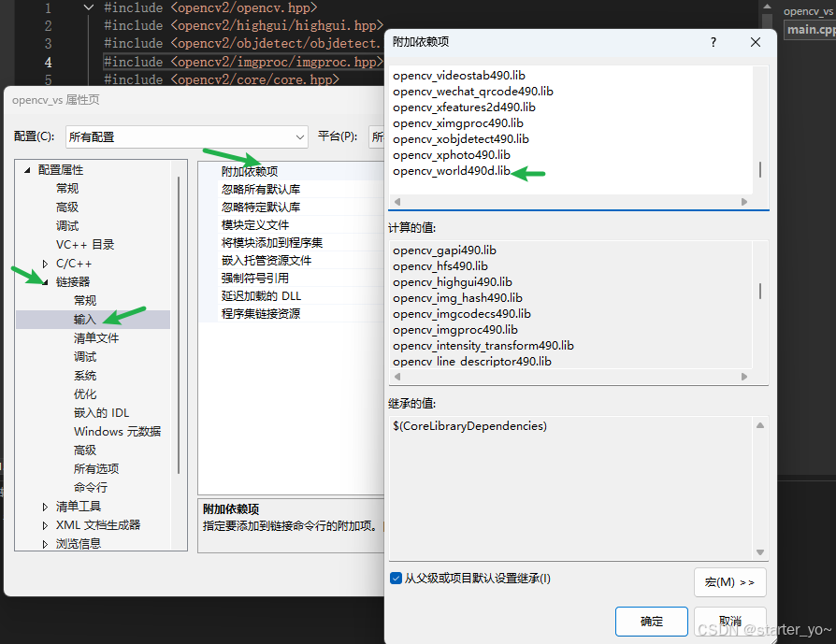
Task: Click the up arrow of the 继承的值 scrollbar
Action: (760, 425)
